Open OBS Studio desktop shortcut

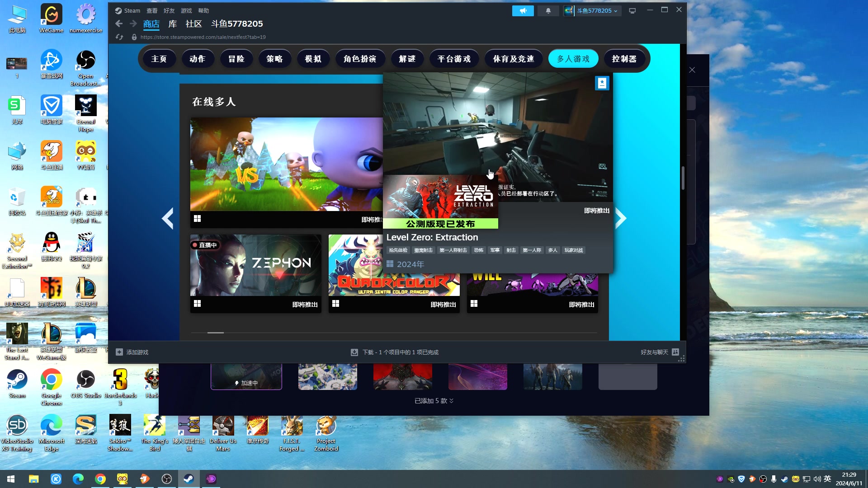click(86, 384)
